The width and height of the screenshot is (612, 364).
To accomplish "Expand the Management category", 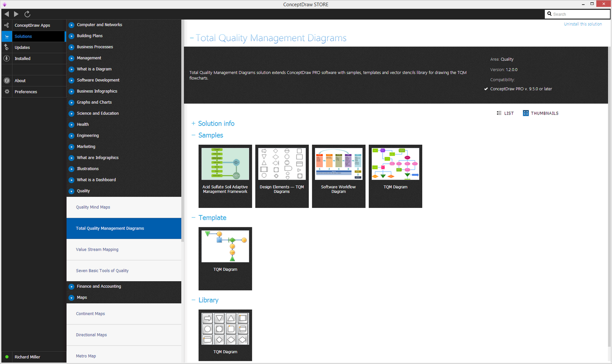I will pos(71,58).
